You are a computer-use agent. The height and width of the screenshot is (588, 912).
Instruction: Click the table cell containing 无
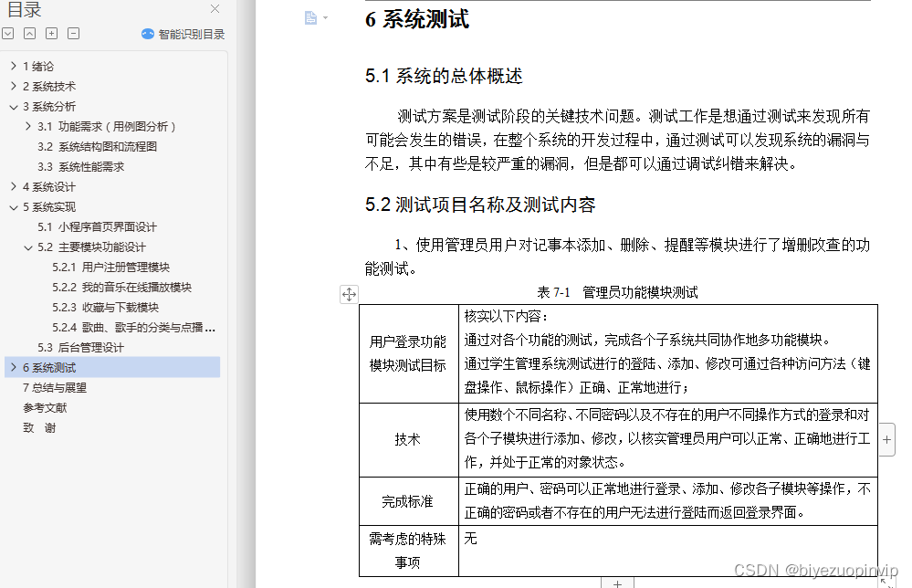(667, 551)
